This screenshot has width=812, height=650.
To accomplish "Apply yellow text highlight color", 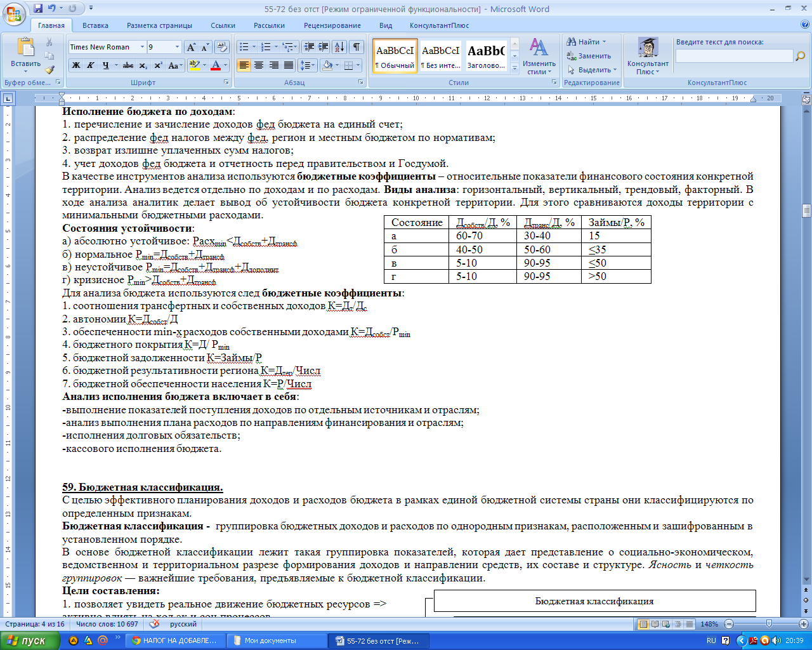I will tap(194, 65).
